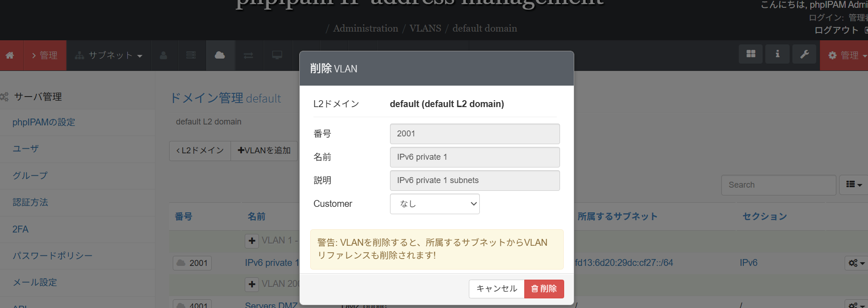Image resolution: width=868 pixels, height=308 pixels.
Task: Click the 説明 field with subnets text
Action: coord(475,180)
